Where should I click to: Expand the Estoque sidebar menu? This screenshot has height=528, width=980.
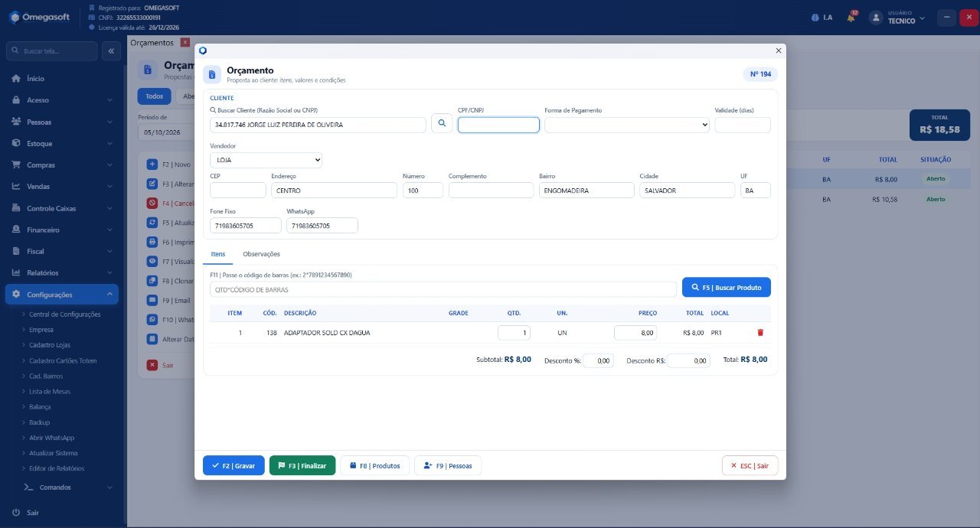(64, 143)
